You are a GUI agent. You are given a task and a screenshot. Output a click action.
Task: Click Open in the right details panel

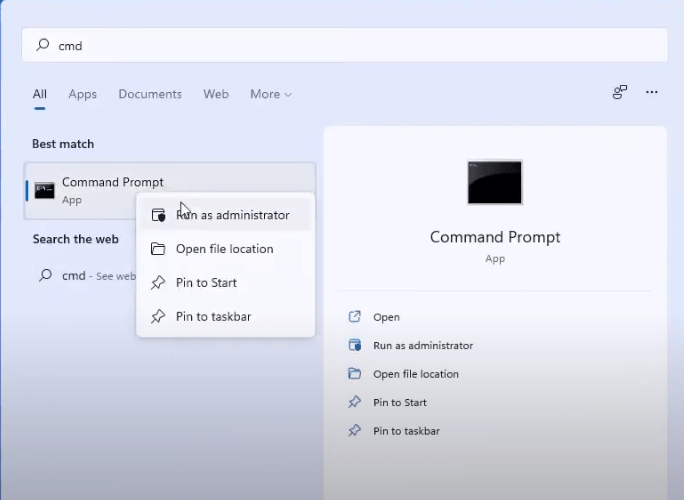tap(386, 317)
